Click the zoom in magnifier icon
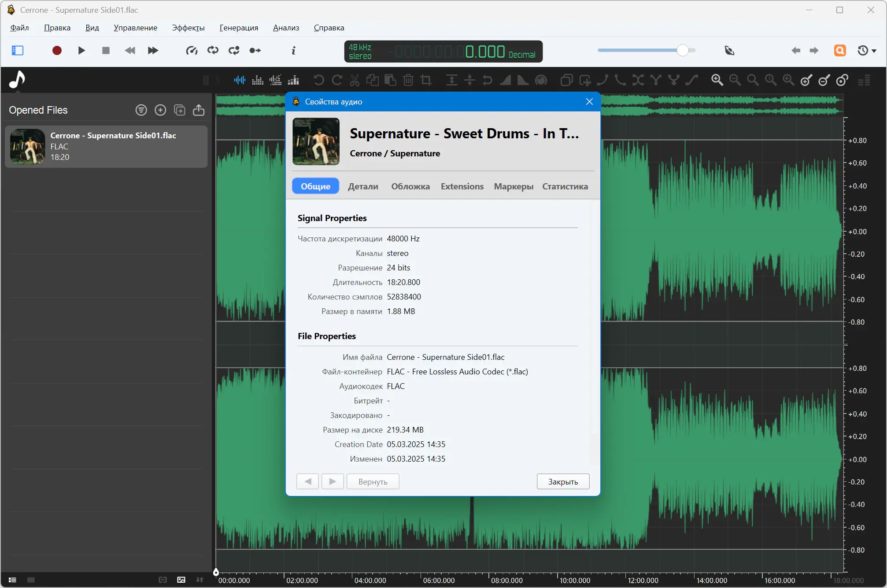Image resolution: width=887 pixels, height=588 pixels. [717, 80]
